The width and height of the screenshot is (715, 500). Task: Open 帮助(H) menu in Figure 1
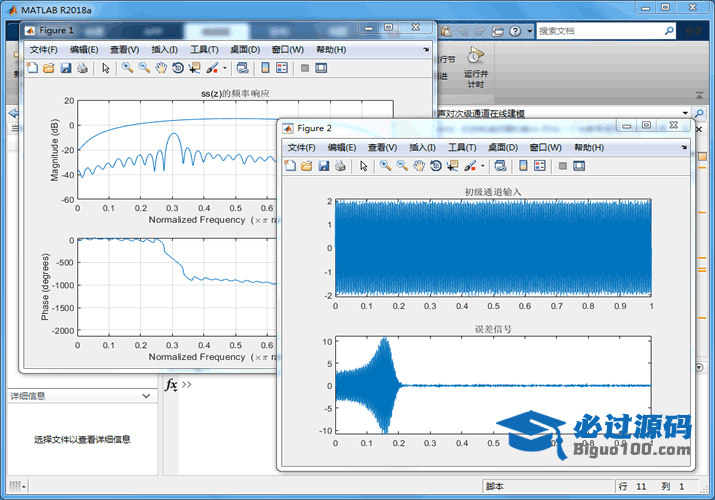(331, 50)
